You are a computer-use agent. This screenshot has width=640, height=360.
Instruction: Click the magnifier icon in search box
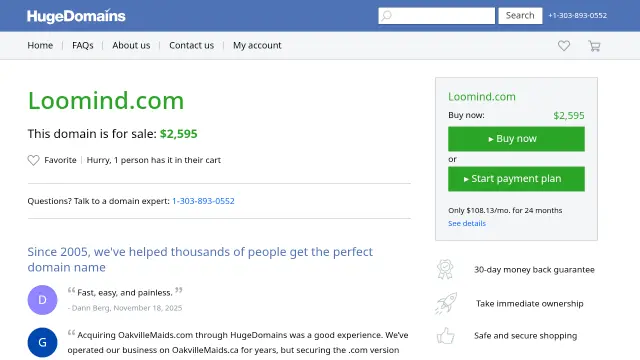(x=386, y=16)
